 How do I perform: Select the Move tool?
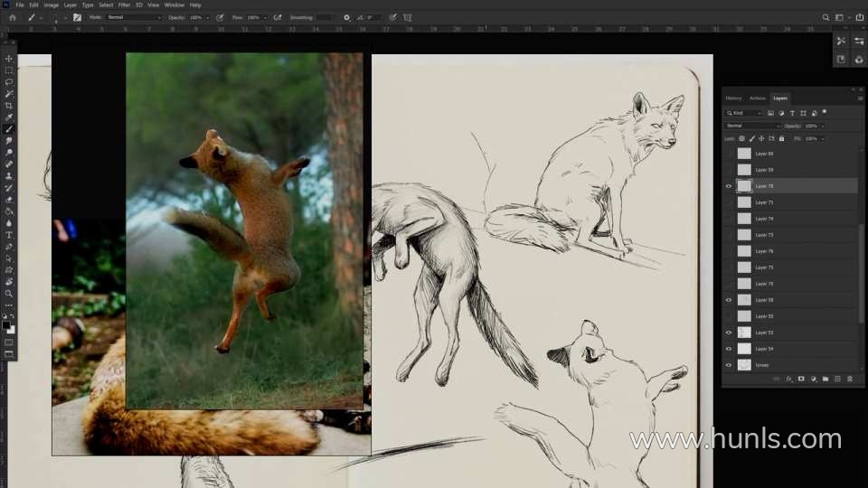click(9, 59)
